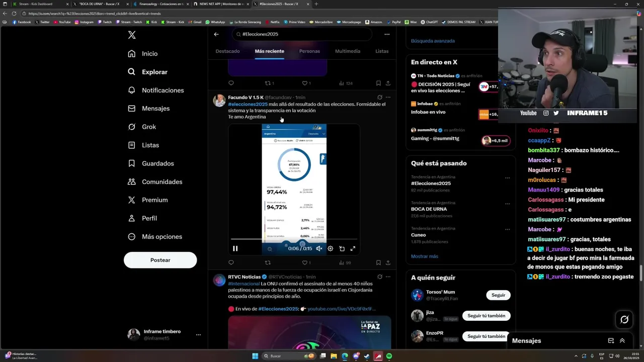Follow Torsos' Mum with Seguir button
Image resolution: width=644 pixels, height=362 pixels.
point(498,295)
